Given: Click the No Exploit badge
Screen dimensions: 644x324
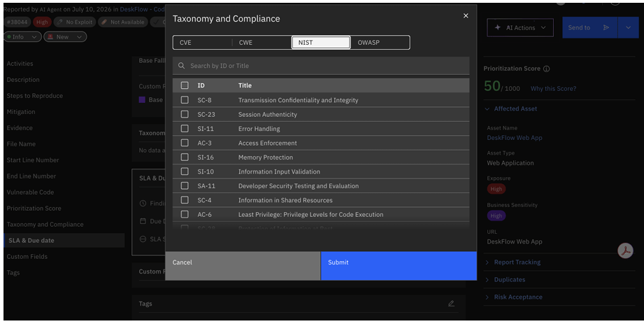Looking at the screenshot, I should [75, 22].
